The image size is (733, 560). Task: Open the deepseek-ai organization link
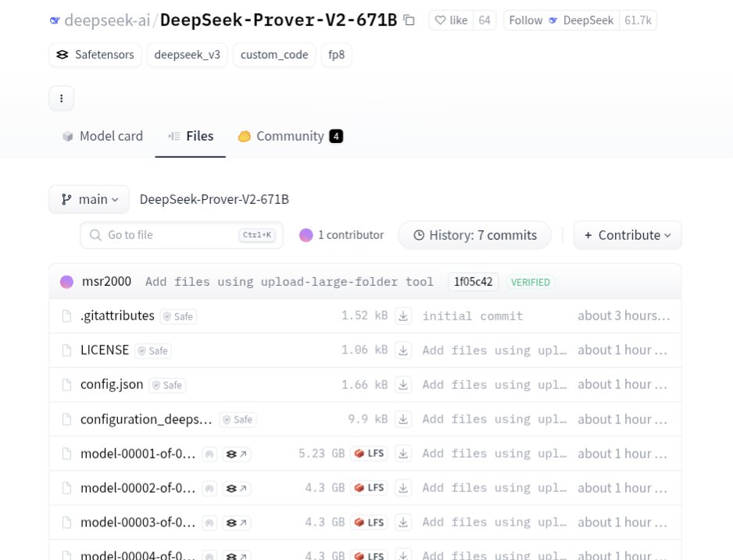tap(107, 20)
